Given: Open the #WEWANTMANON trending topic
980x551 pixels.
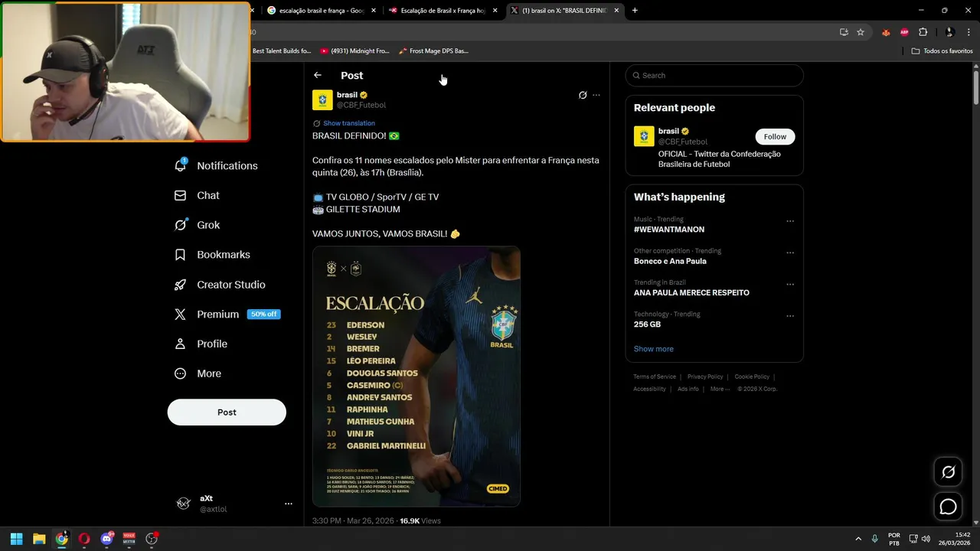Looking at the screenshot, I should 669,230.
